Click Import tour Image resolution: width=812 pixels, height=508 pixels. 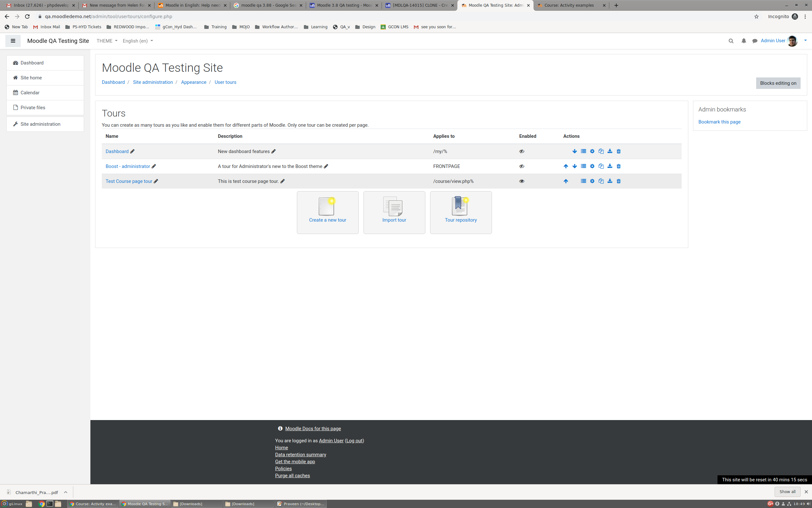point(394,212)
